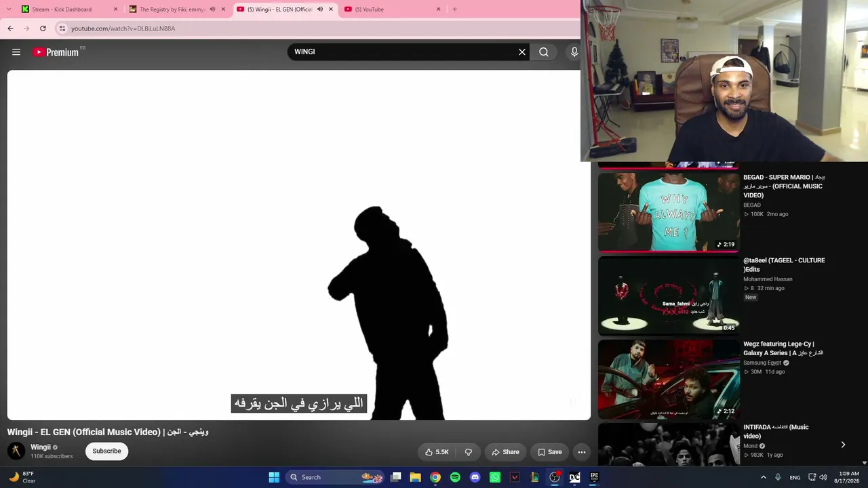
Task: Open the Samsung Egypt channel name
Action: [762, 363]
